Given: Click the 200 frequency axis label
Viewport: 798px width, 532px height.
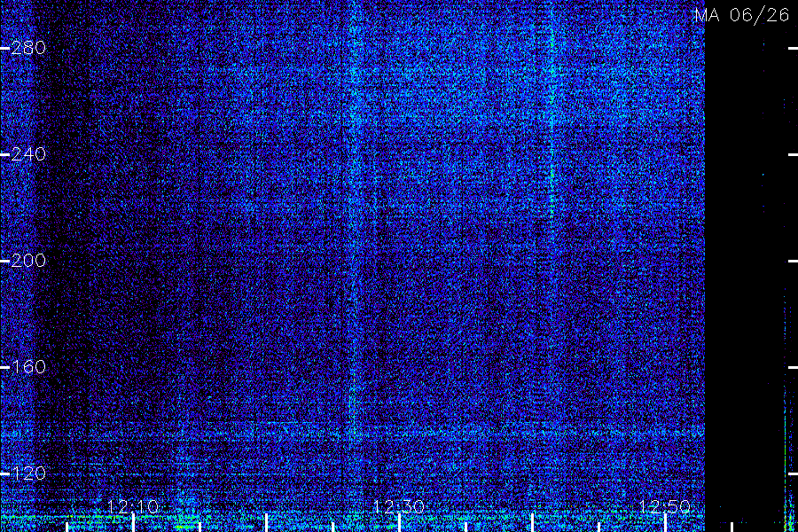Looking at the screenshot, I should coord(28,261).
